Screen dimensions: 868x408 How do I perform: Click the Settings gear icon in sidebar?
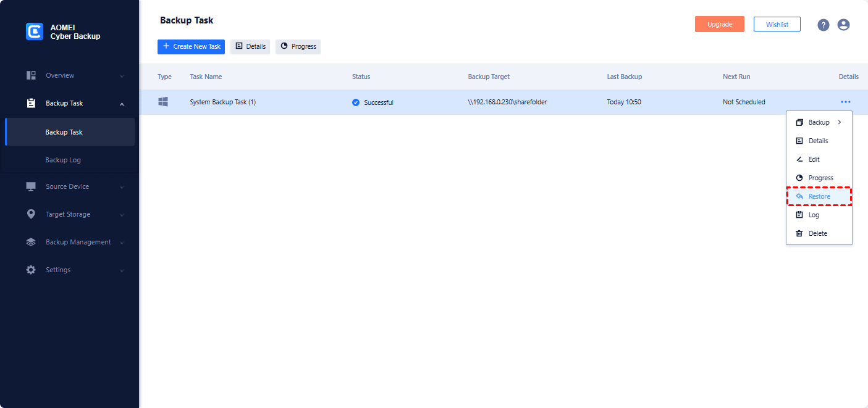[x=31, y=270]
